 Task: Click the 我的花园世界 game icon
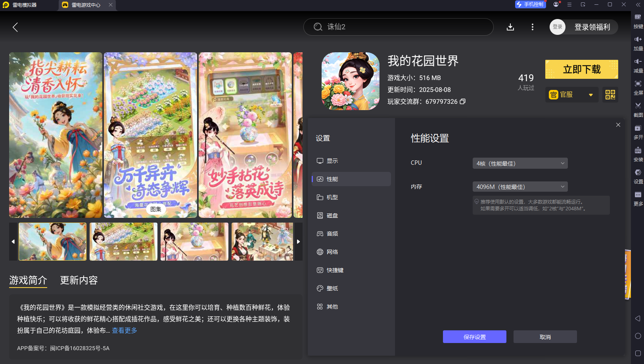pos(351,81)
